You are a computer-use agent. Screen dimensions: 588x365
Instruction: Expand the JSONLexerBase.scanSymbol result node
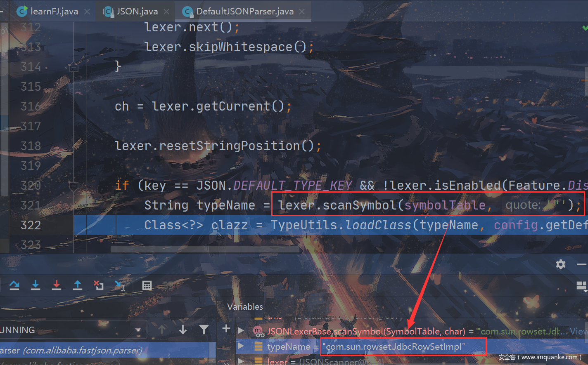241,331
